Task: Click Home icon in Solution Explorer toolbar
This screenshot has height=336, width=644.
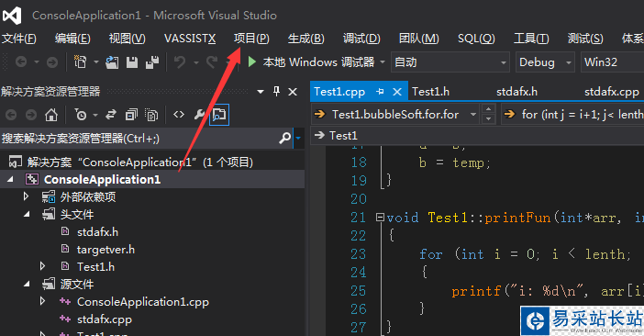Action: click(x=51, y=115)
